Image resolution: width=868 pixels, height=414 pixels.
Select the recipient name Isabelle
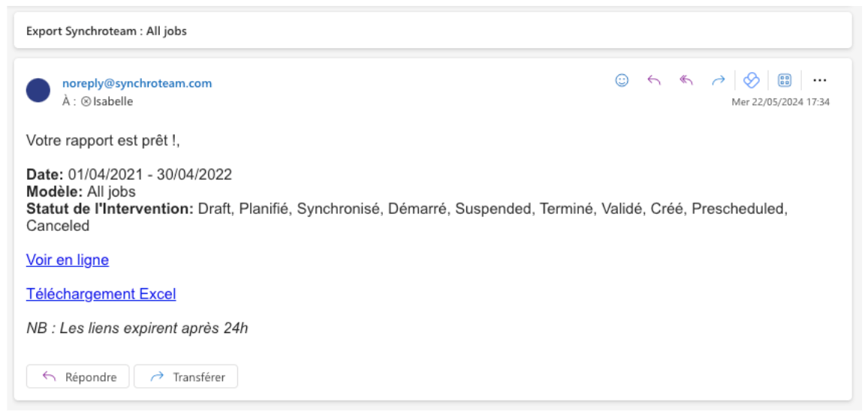pos(113,102)
